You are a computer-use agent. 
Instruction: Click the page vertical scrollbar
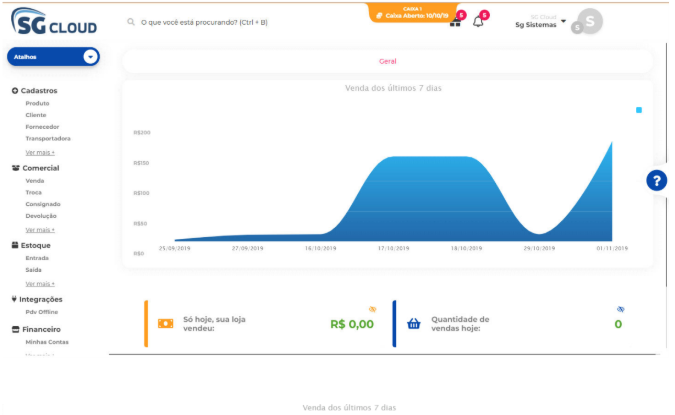[x=666, y=166]
